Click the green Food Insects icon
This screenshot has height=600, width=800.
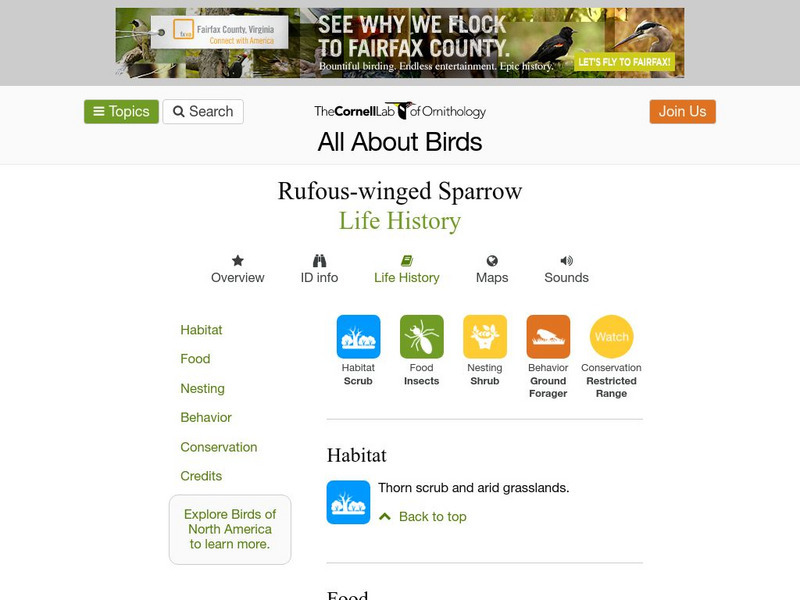coord(421,337)
